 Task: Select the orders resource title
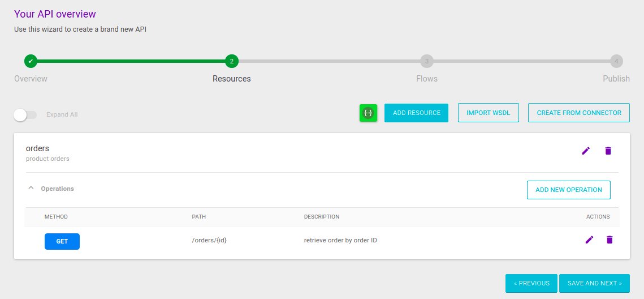(x=37, y=149)
